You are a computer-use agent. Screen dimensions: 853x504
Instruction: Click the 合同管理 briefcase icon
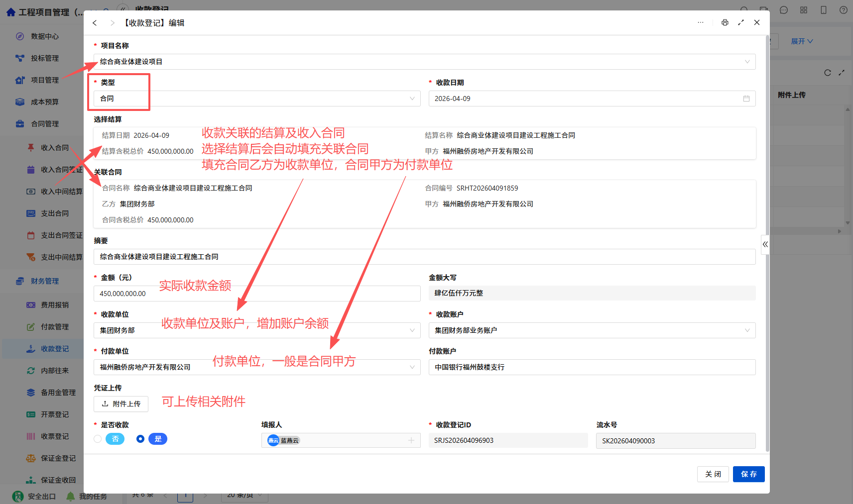coord(20,124)
